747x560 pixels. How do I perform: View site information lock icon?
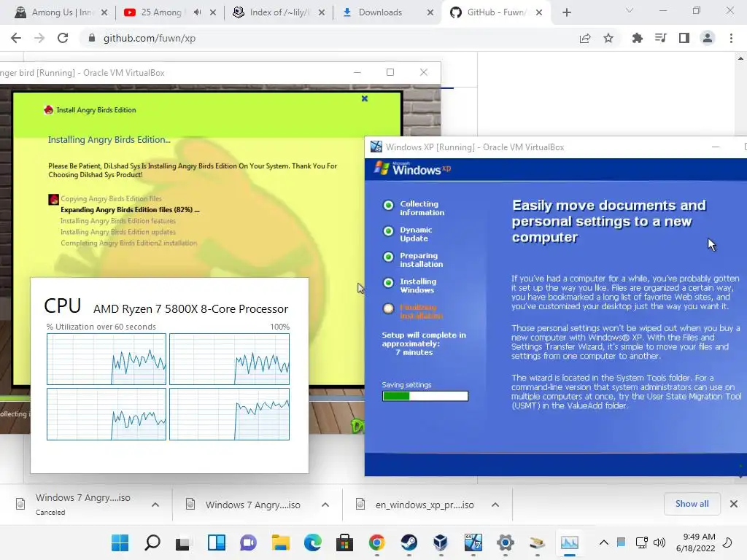coord(92,38)
